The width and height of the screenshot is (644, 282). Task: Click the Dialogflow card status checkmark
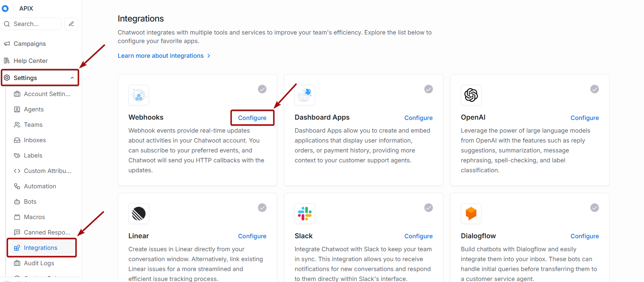[x=594, y=208]
